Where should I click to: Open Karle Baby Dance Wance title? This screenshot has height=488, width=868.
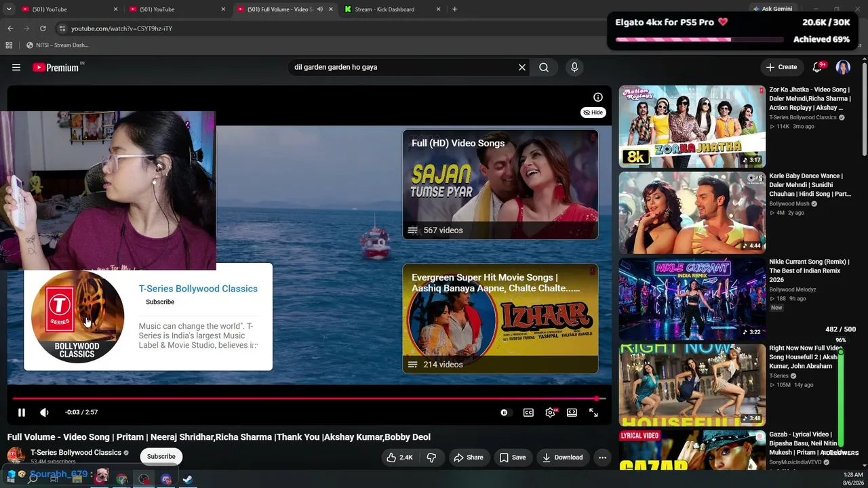point(810,185)
